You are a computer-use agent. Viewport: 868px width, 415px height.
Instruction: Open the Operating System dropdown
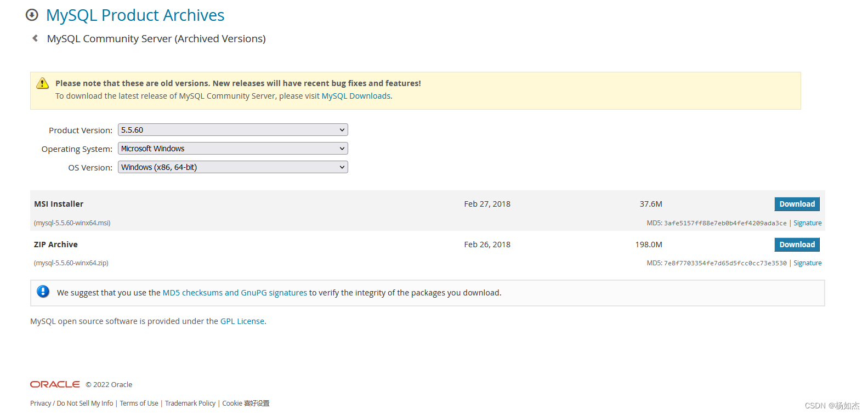click(x=233, y=149)
